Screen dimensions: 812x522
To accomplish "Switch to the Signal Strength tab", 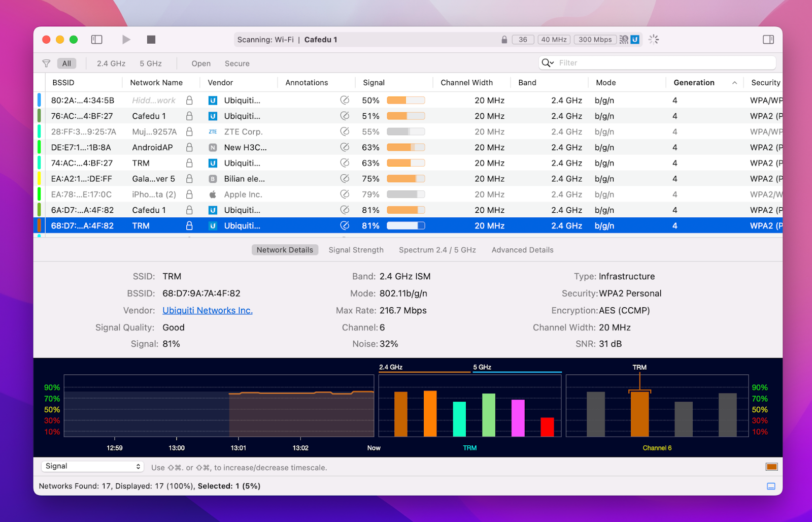I will [x=356, y=250].
